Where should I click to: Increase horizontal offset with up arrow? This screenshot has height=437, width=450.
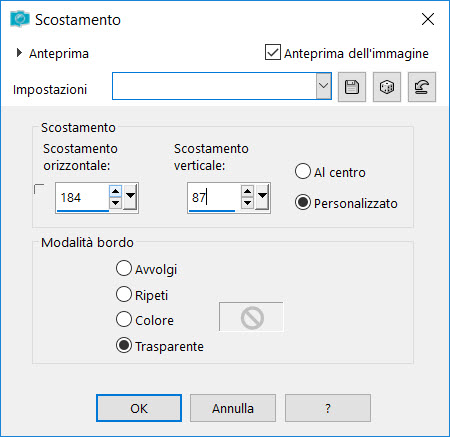click(115, 191)
